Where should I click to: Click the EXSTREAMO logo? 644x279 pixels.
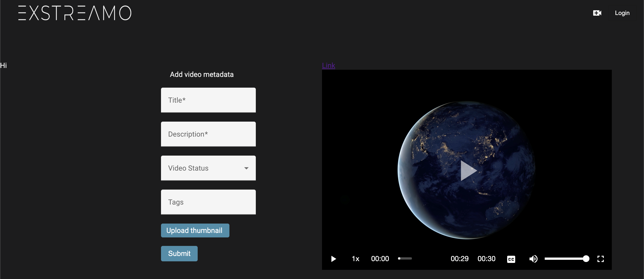coord(75,13)
